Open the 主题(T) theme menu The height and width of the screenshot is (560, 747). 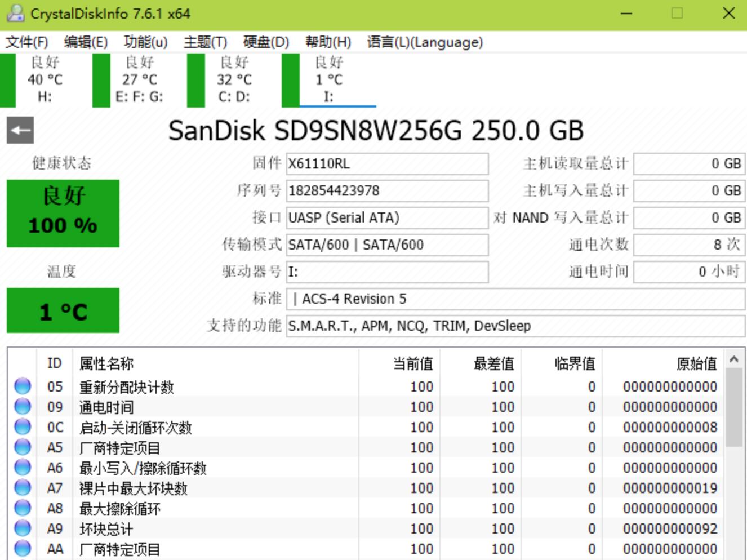click(205, 42)
